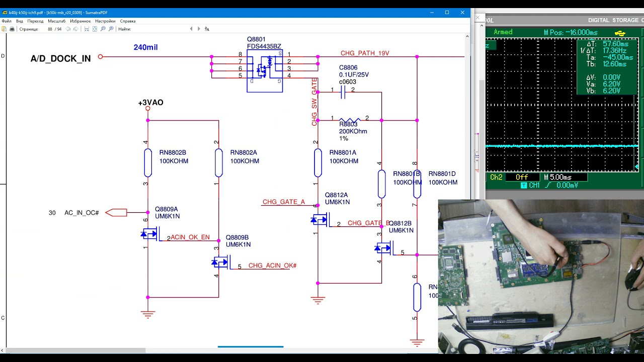Open the Переход menu
This screenshot has height=362, width=644.
tap(36, 21)
